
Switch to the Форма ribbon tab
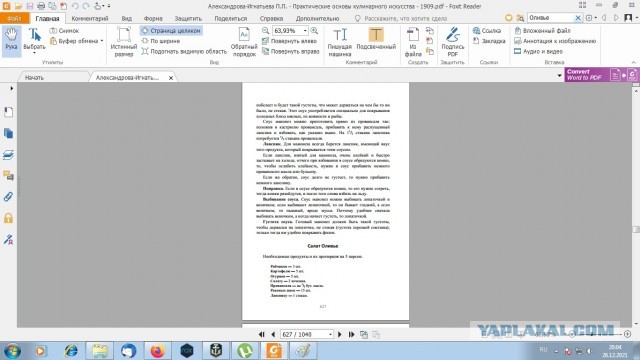tap(153, 18)
